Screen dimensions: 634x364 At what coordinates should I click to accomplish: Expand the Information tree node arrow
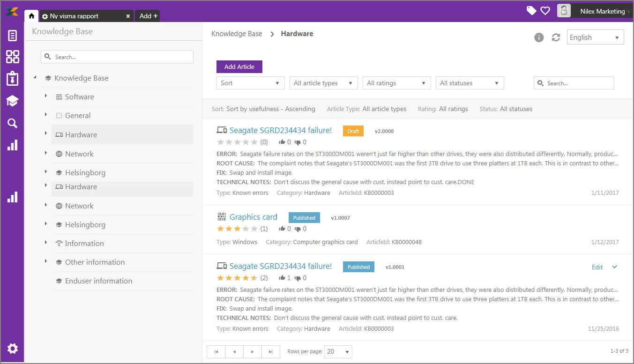(46, 242)
